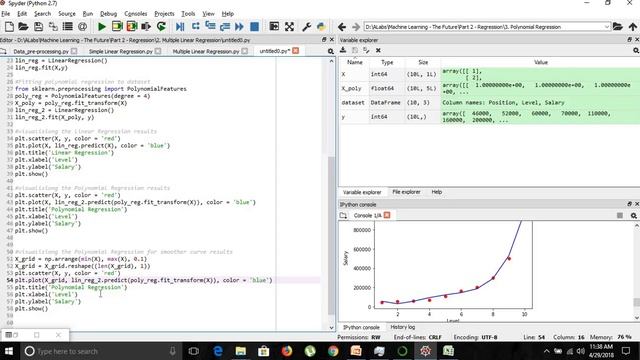Viewport: 640px width, 360px height.
Task: Create a new file from toolbar
Action: point(9,27)
